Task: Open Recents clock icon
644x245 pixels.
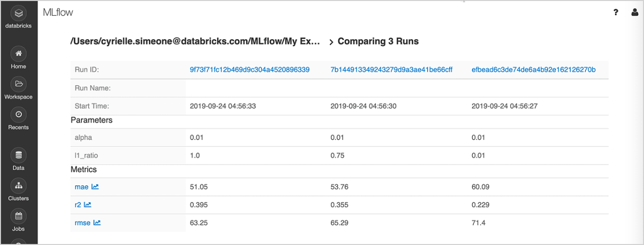Action: pyautogui.click(x=19, y=114)
